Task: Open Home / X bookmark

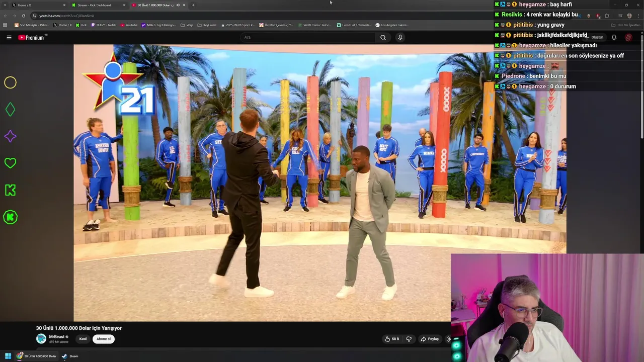Action: tap(63, 25)
